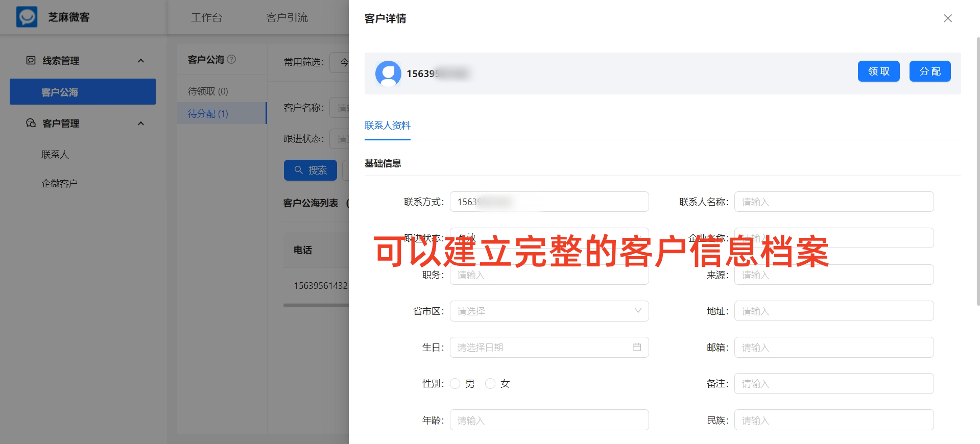Click the 客户管理 menu icon
The height and width of the screenshot is (444, 980).
pyautogui.click(x=31, y=123)
